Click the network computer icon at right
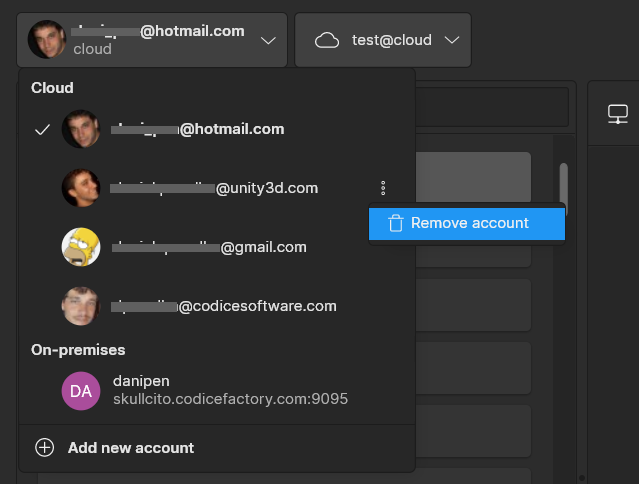The height and width of the screenshot is (484, 639). pos(617,114)
